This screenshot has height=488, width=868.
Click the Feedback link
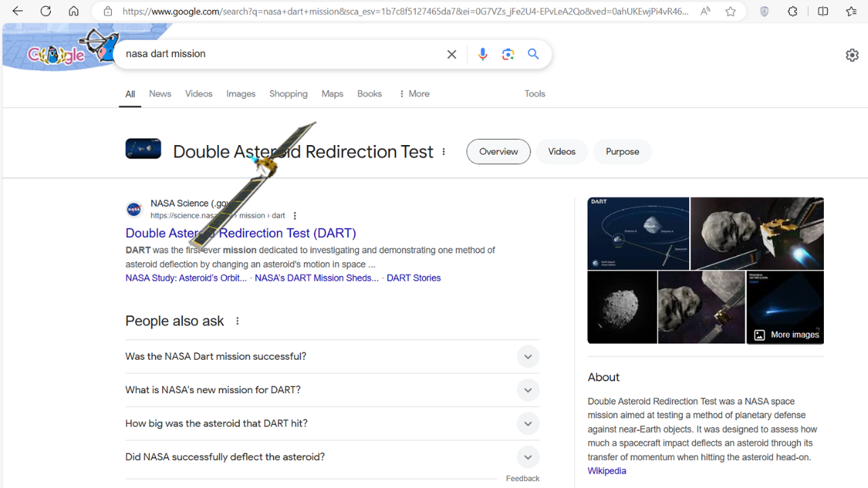pyautogui.click(x=522, y=479)
